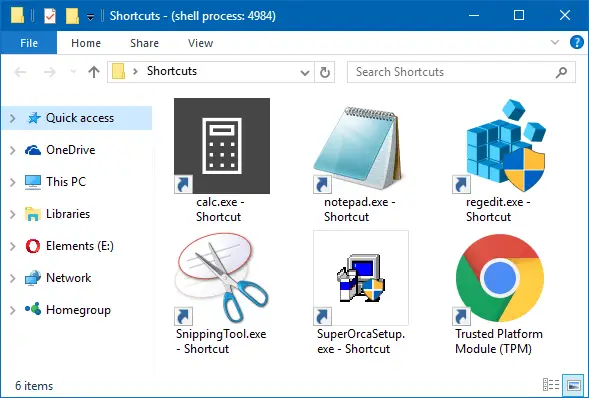Go back to previous folder
This screenshot has height=398, width=589.
20,72
